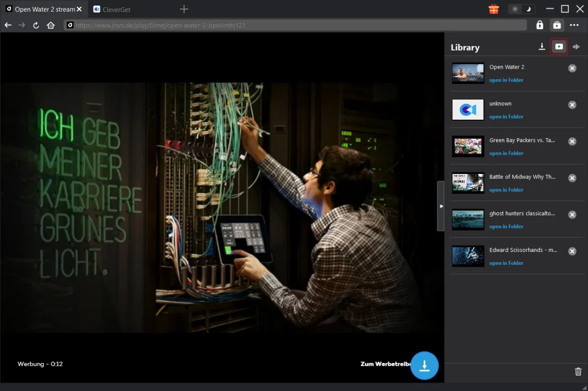This screenshot has height=391, width=588.
Task: Reload the current page
Action: click(36, 25)
